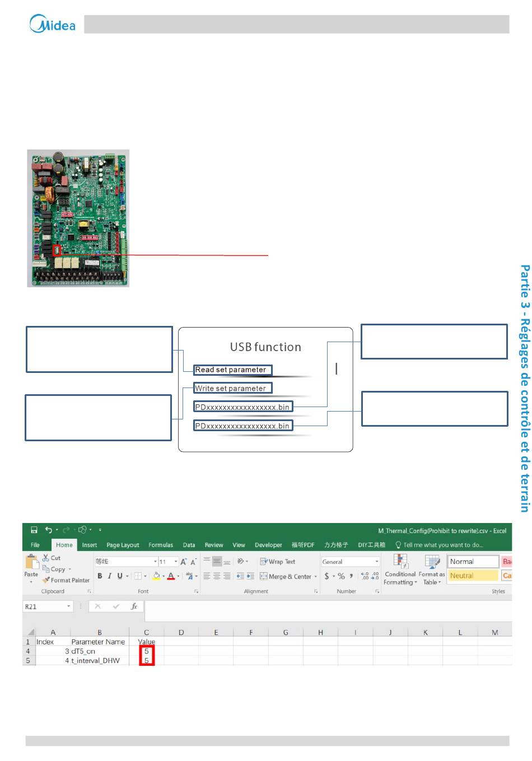Click the Center alignment icon

coord(217,576)
